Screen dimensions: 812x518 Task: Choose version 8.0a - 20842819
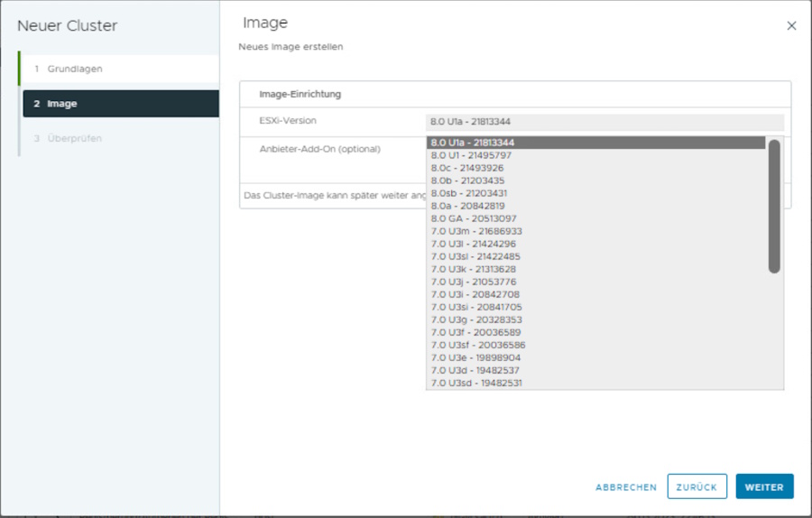(595, 206)
